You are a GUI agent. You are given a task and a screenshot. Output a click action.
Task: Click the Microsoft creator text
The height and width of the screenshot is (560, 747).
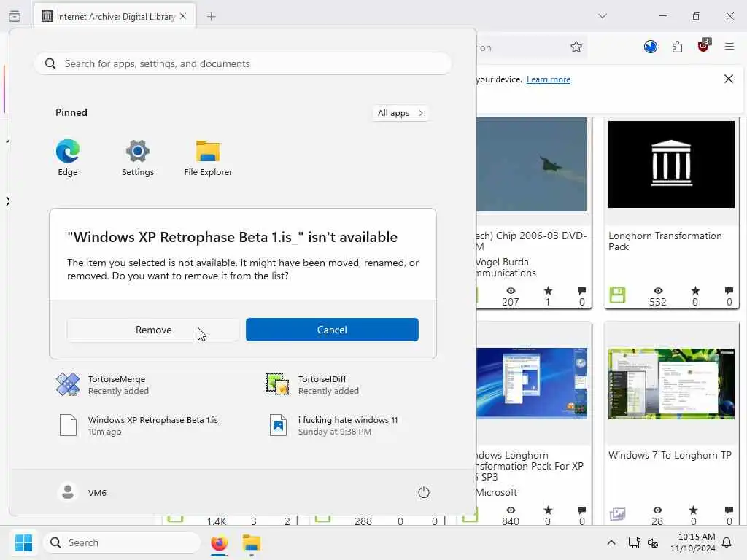click(x=496, y=492)
